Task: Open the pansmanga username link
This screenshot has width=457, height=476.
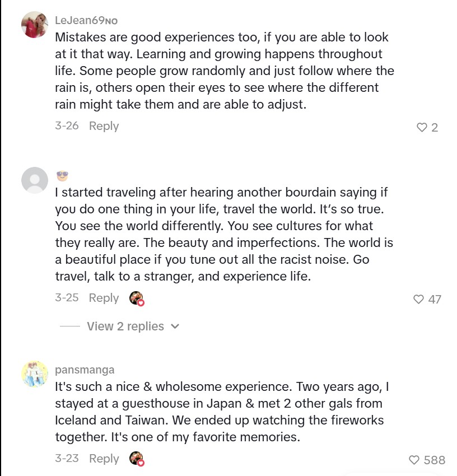Action: (x=85, y=370)
